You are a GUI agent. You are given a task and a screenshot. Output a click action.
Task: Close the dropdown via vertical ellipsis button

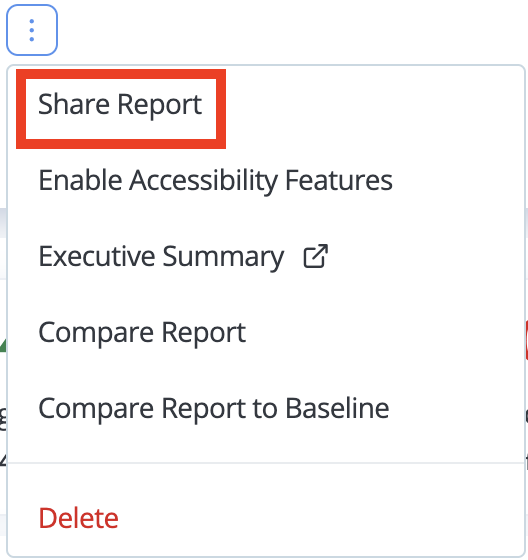[32, 30]
